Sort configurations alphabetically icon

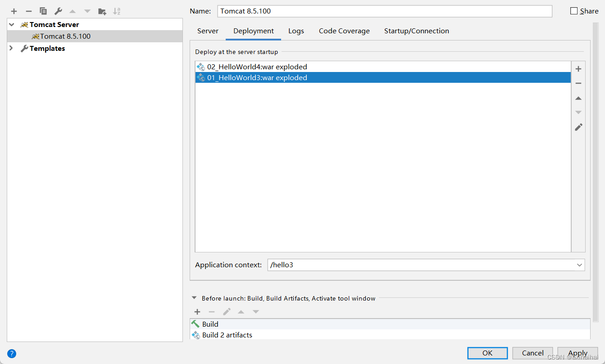117,11
